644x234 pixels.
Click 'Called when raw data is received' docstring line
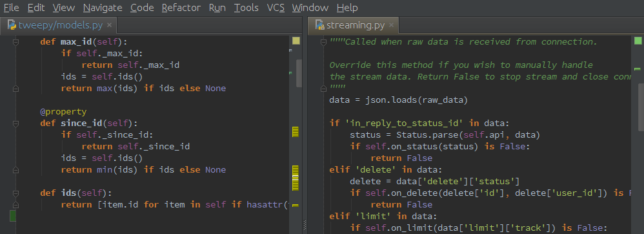pyautogui.click(x=463, y=42)
